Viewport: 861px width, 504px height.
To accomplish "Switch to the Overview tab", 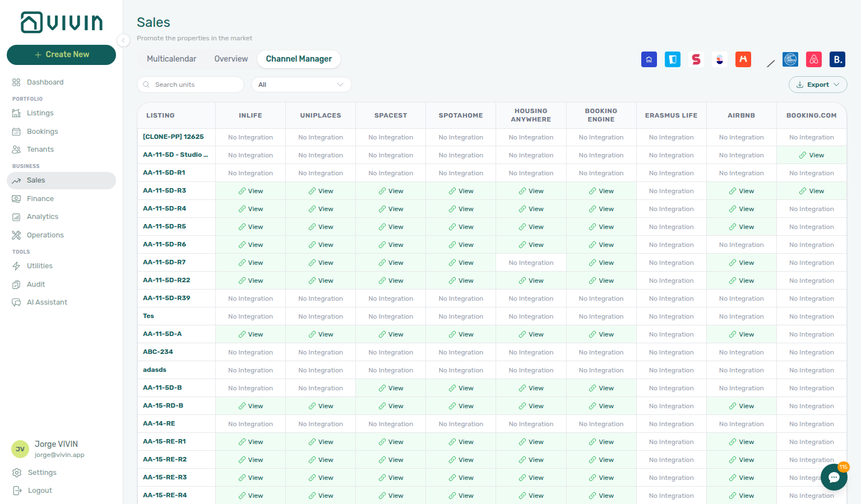I will pos(231,59).
